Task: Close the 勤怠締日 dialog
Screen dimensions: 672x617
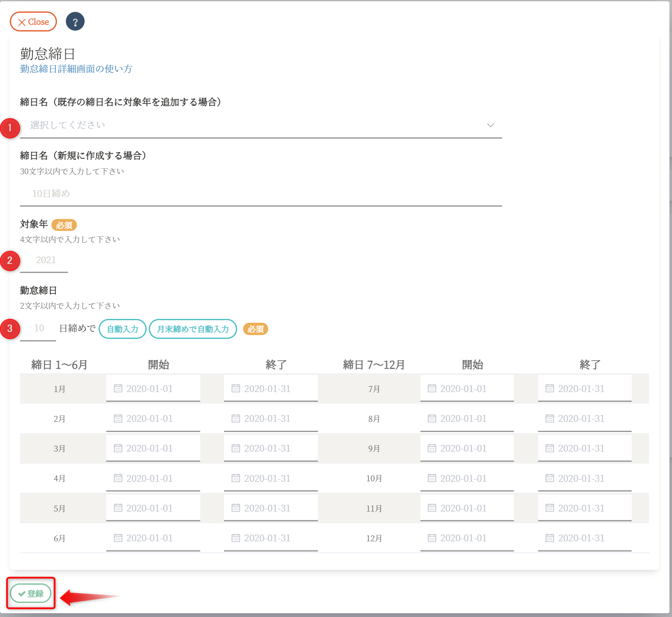Action: [33, 22]
